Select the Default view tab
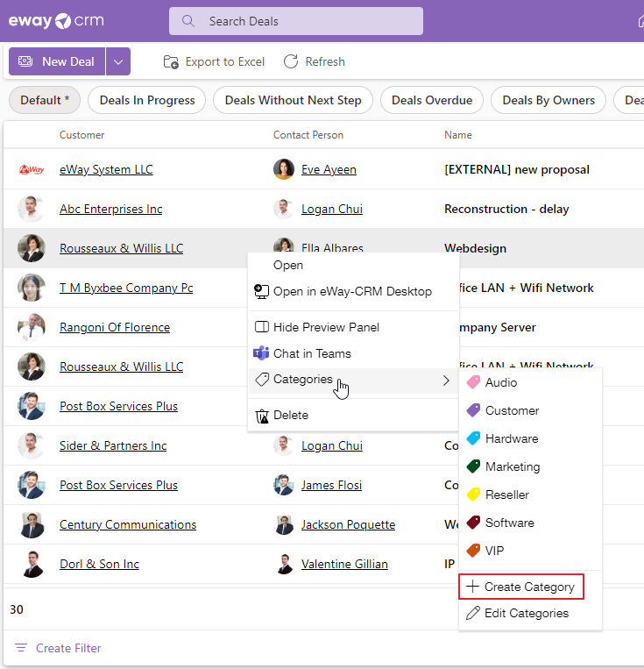644x669 pixels. [45, 100]
